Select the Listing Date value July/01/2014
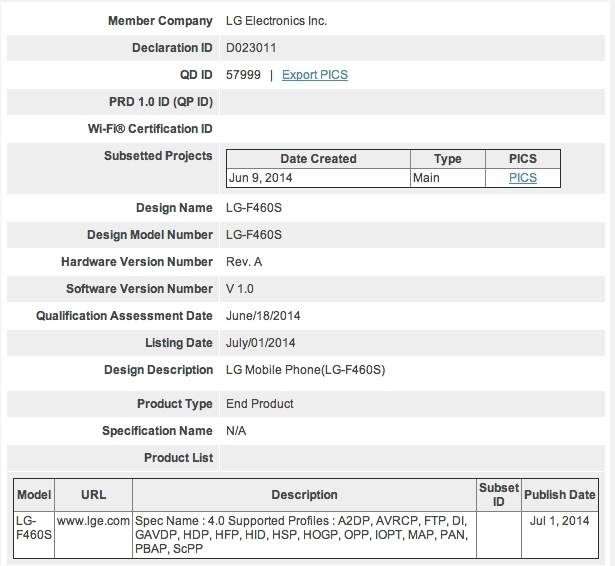 click(260, 343)
